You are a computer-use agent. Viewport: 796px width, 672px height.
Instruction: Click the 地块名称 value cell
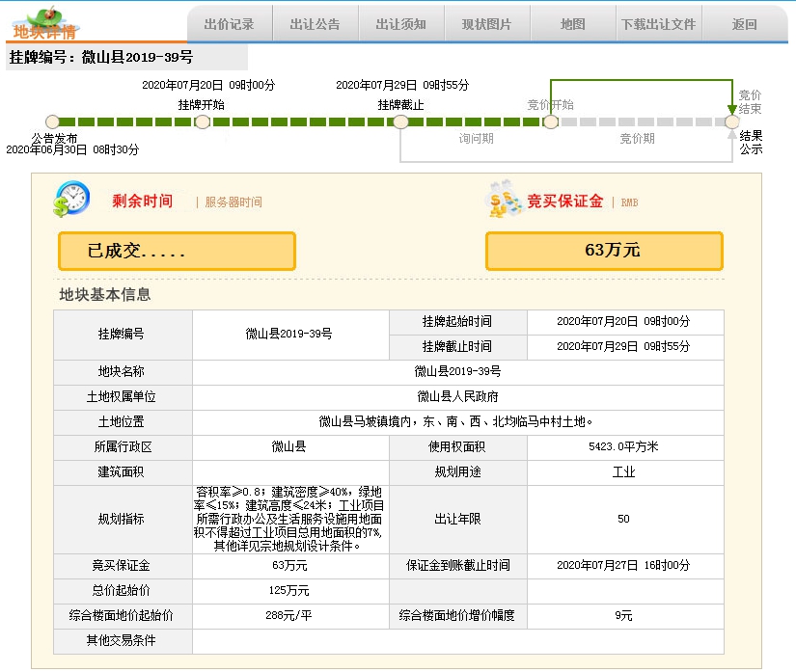(x=458, y=372)
